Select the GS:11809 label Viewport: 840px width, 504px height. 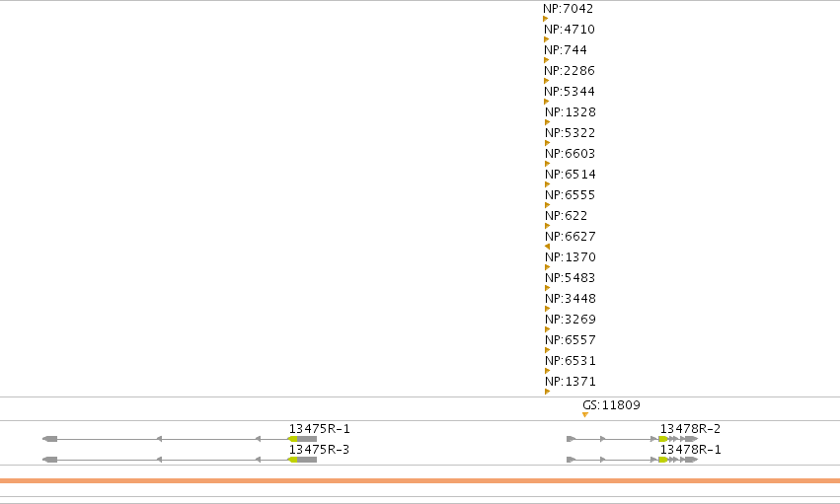[x=611, y=405]
